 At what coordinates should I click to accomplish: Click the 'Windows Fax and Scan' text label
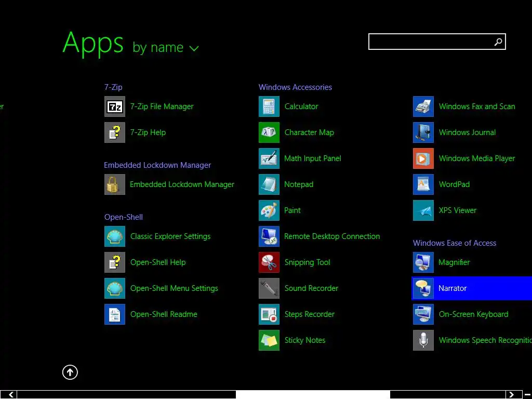[477, 107]
